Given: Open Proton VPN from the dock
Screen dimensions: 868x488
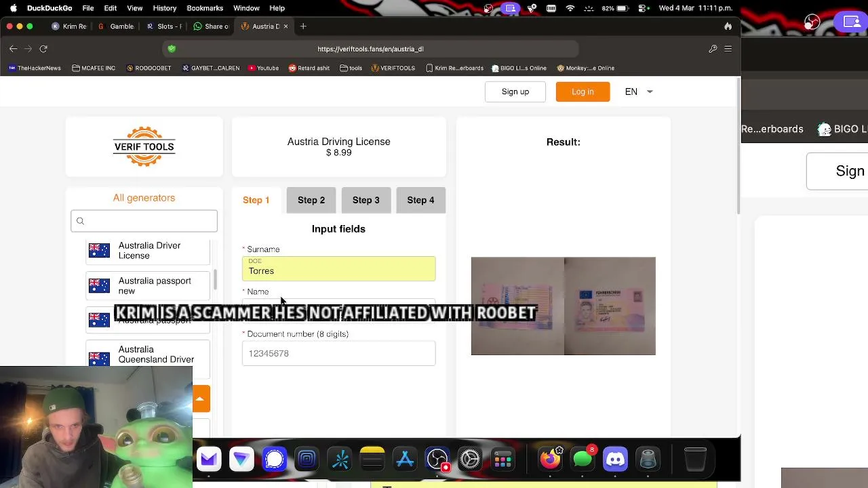Looking at the screenshot, I should point(241,460).
